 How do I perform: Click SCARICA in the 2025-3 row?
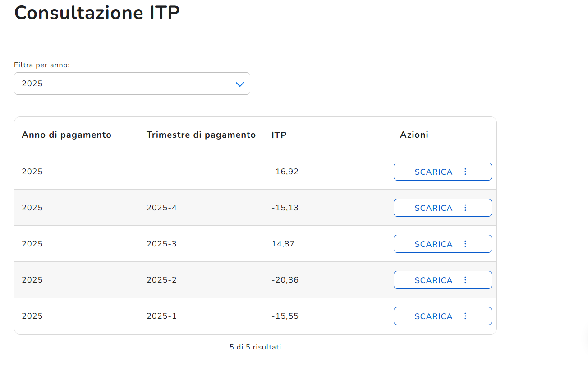click(x=433, y=244)
